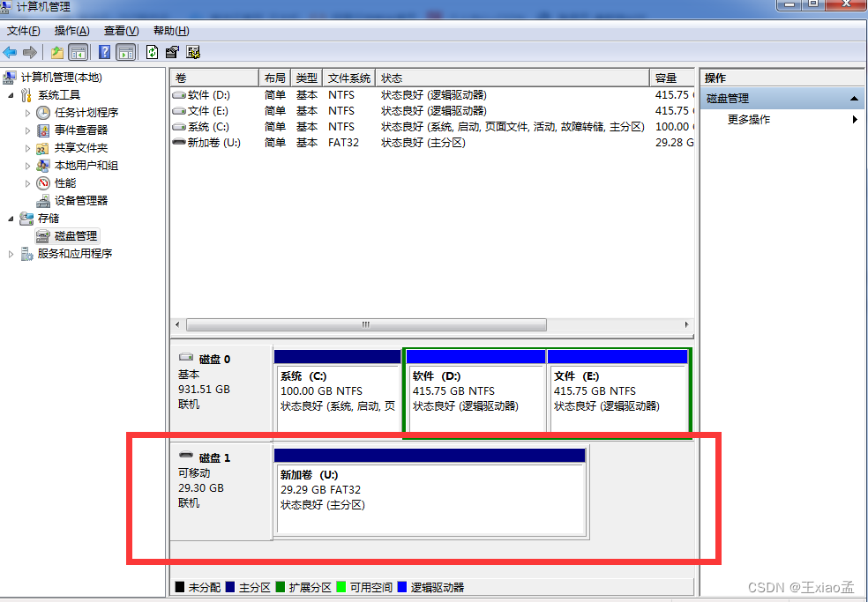Screen dimensions: 868x602
Task: Expand the 事件查看器 node arrow
Action: [x=27, y=130]
